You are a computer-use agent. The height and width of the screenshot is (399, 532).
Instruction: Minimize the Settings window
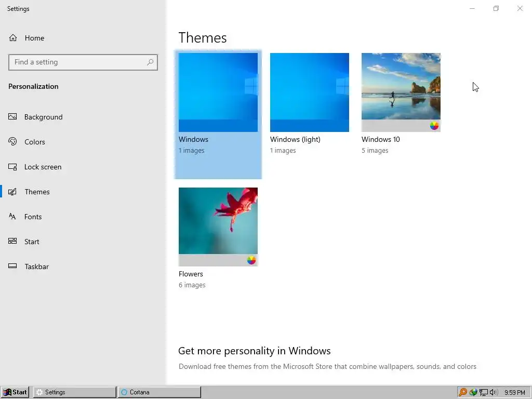pyautogui.click(x=472, y=8)
